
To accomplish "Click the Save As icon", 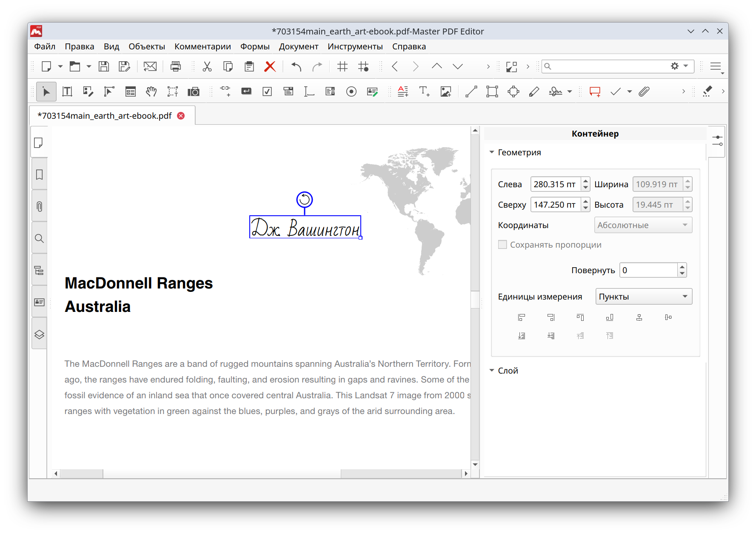I will click(124, 66).
